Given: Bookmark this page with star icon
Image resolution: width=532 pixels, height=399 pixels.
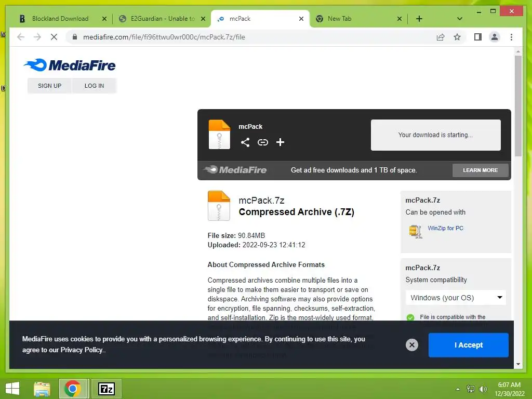Looking at the screenshot, I should 457,37.
